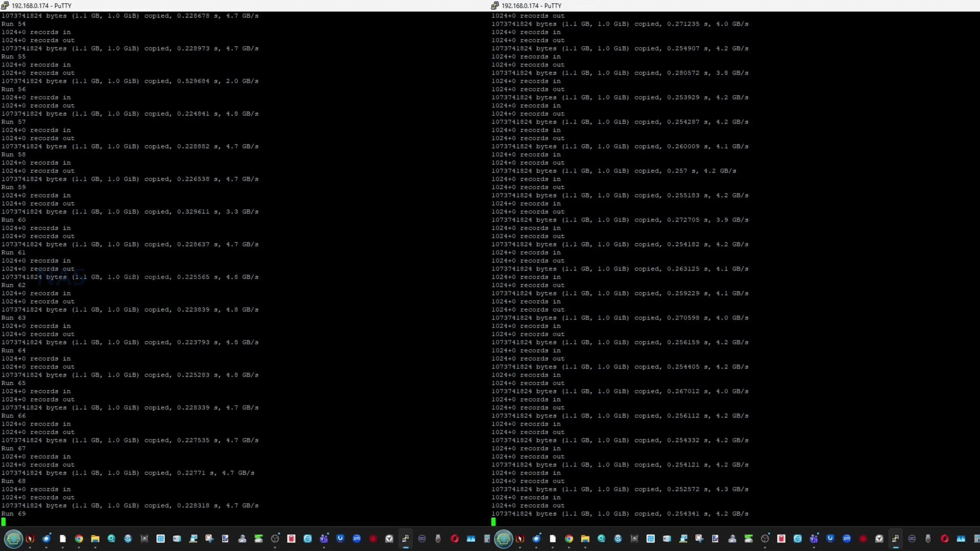Open Microsoft Teams on the right taskbar
Screen dimensions: 980x551
(x=814, y=539)
